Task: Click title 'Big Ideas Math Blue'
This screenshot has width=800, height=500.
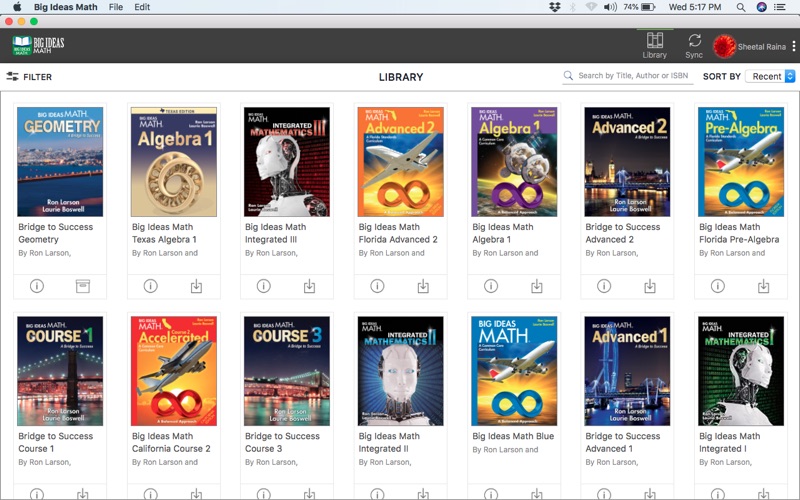Action: click(513, 436)
